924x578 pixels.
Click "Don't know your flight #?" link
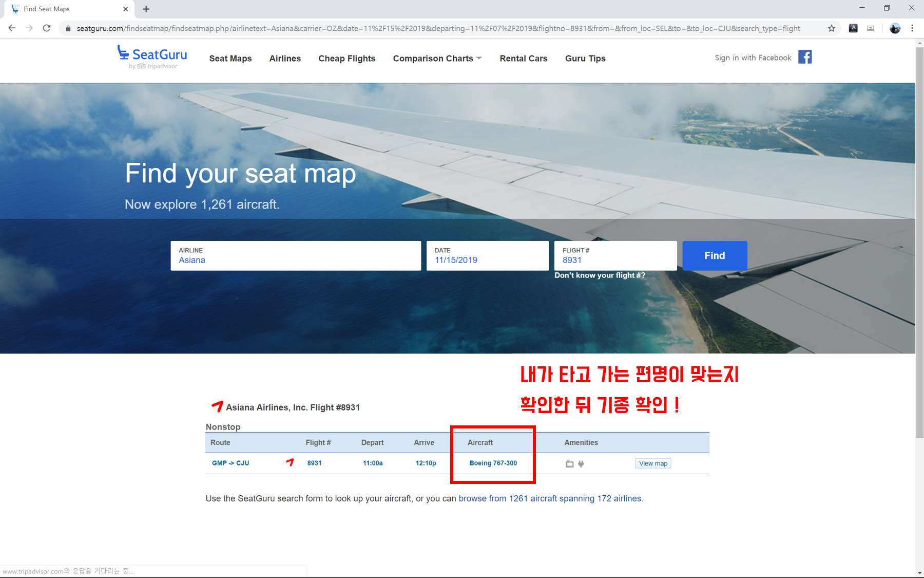pos(600,275)
